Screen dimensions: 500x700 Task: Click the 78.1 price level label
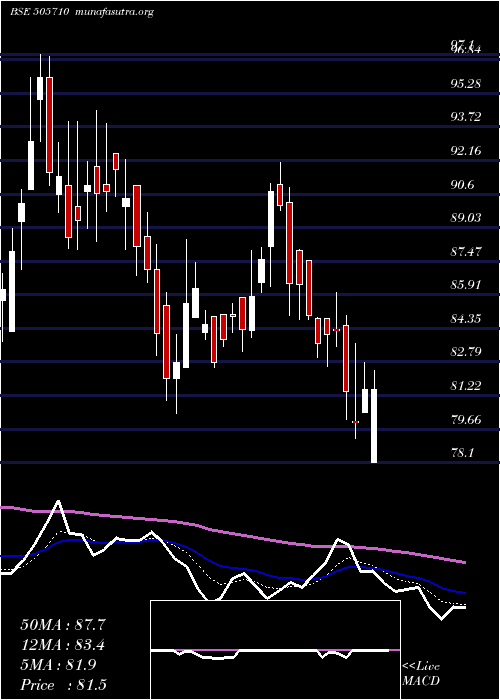(462, 453)
